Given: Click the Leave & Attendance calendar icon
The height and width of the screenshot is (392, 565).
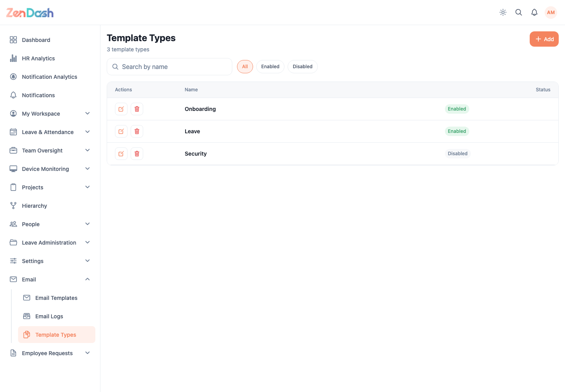Looking at the screenshot, I should (x=13, y=132).
